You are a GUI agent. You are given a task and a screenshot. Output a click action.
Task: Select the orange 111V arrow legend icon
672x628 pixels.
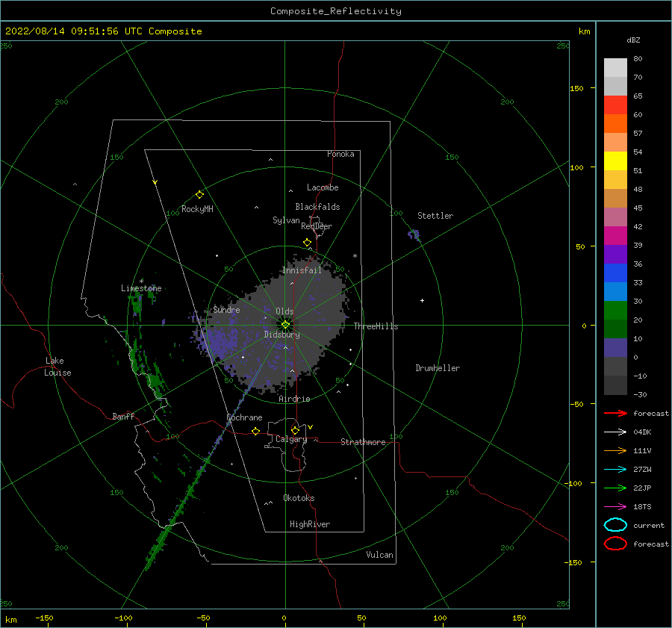coord(615,450)
